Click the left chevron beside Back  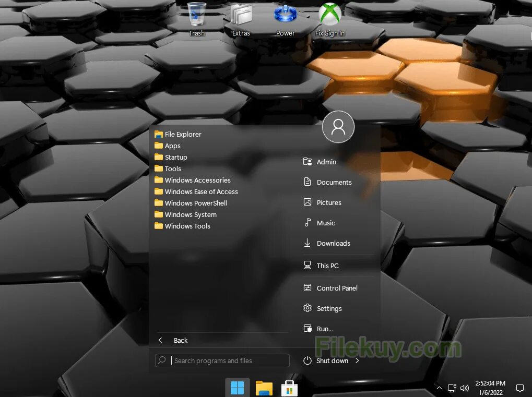tap(160, 340)
